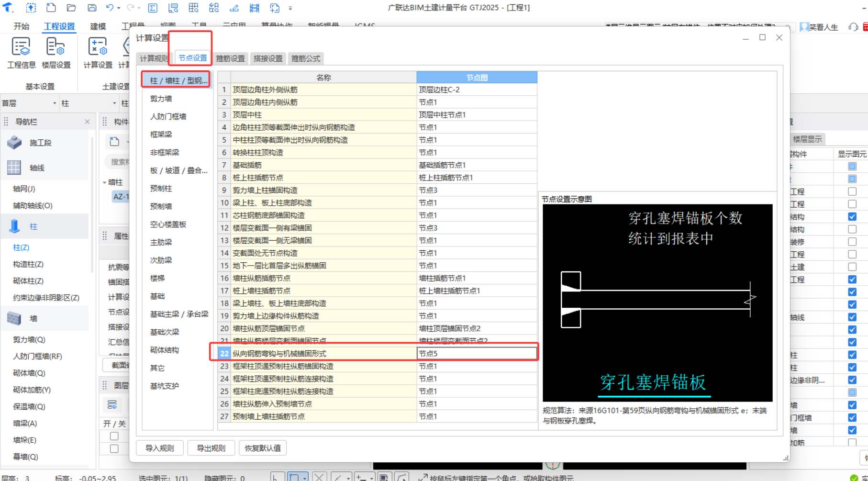The width and height of the screenshot is (868, 481).
Task: Click cell 墙柱顶层锚固节点2
Action: click(x=477, y=328)
